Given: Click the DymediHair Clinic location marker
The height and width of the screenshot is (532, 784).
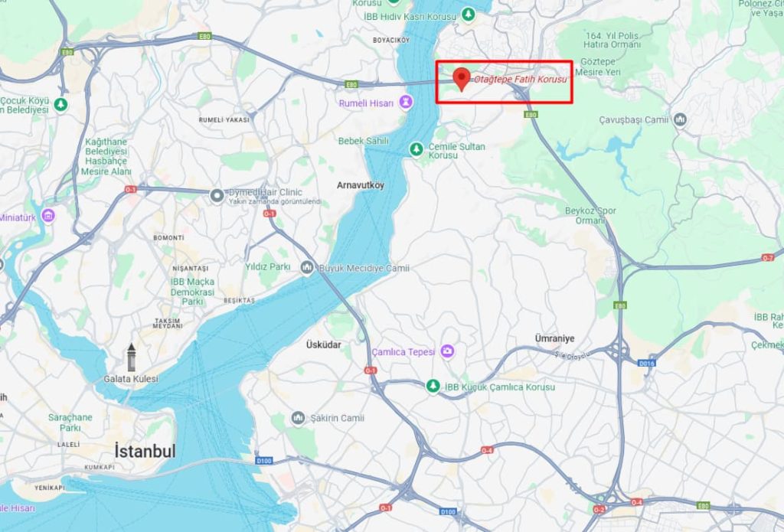Looking at the screenshot, I should pyautogui.click(x=217, y=196).
